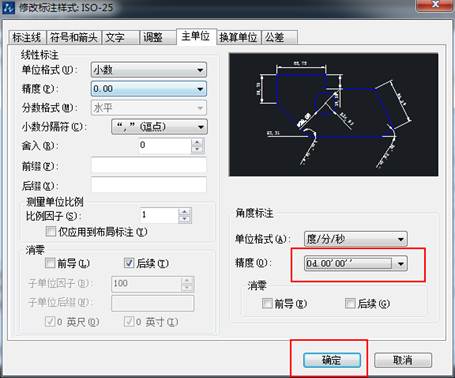
Task: Open 小数分隔符 dropdown showing 逗点
Action: click(x=159, y=127)
